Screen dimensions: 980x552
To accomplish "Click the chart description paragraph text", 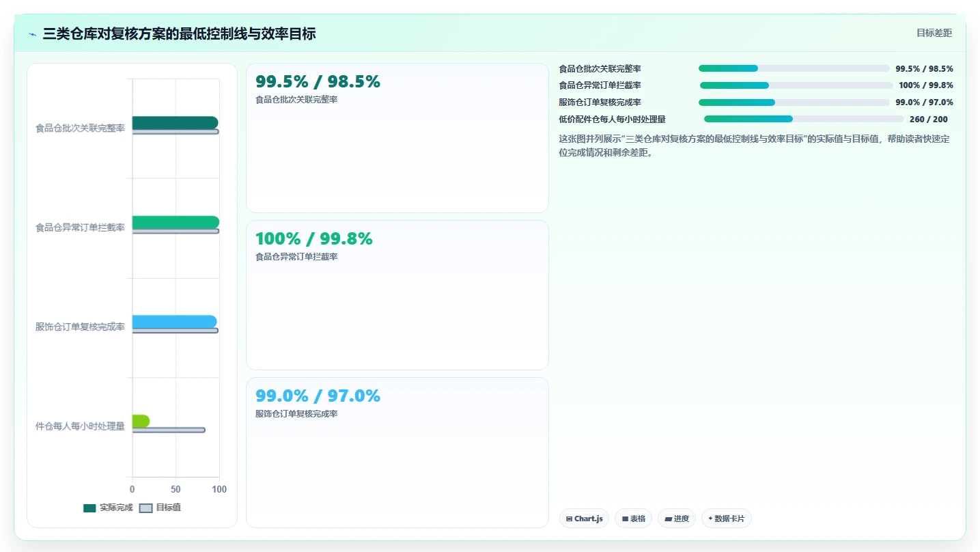I will coord(755,146).
